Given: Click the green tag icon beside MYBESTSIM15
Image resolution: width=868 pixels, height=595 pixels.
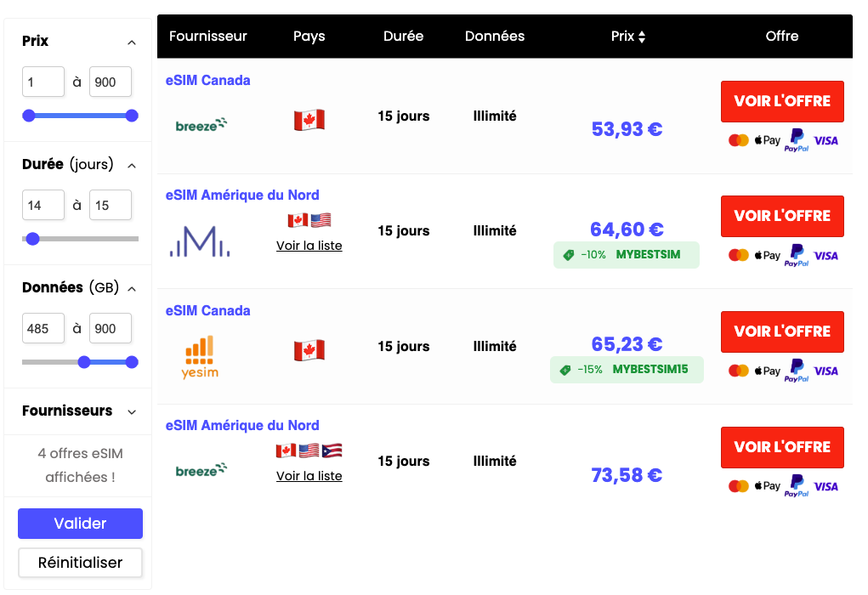Looking at the screenshot, I should point(564,370).
